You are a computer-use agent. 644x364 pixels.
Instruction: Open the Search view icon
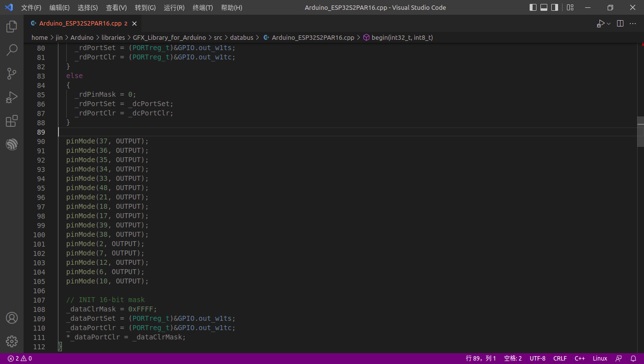(x=12, y=50)
